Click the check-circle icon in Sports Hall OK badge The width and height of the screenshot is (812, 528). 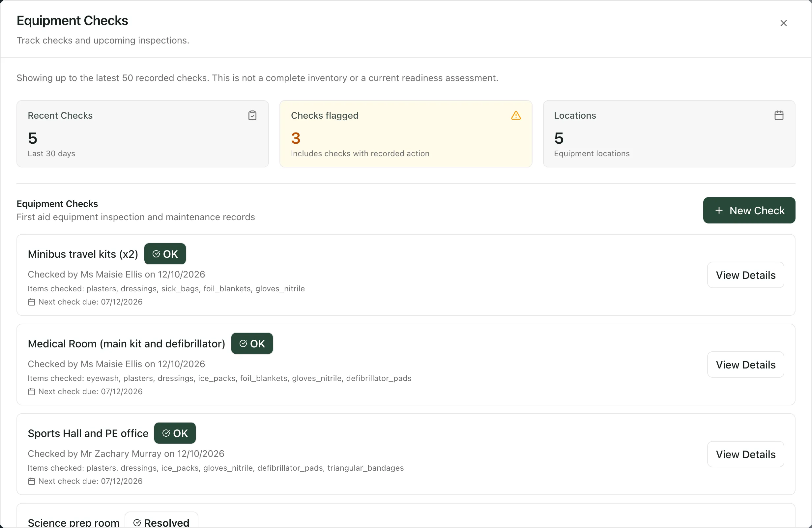[x=166, y=433]
